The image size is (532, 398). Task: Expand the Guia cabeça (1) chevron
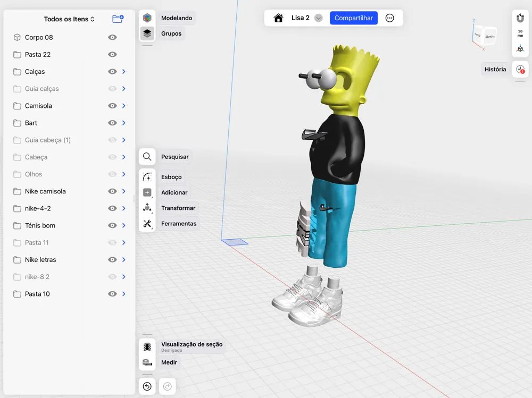coord(124,140)
